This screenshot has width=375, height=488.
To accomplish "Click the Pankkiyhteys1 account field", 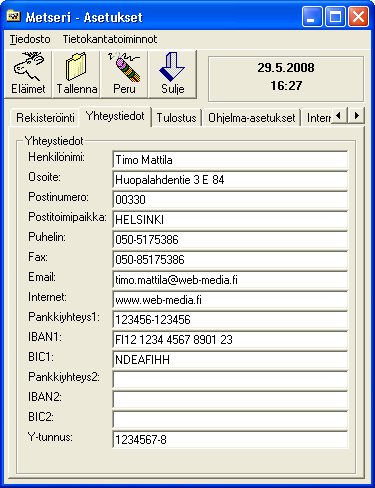I will point(230,320).
